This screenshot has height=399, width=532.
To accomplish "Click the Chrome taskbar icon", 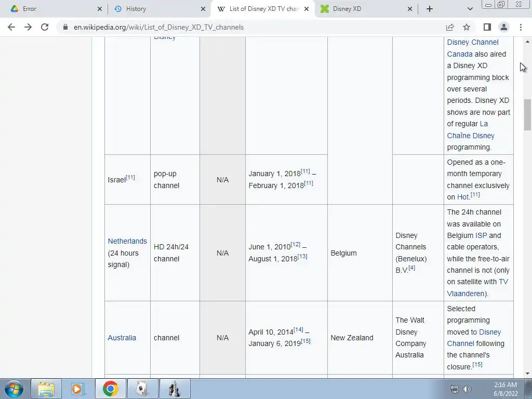I will 110,389.
